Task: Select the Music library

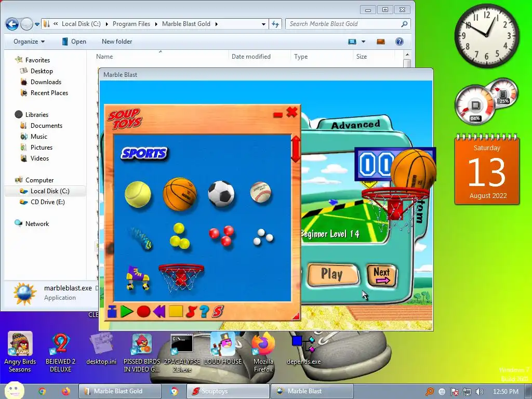Action: (38, 137)
